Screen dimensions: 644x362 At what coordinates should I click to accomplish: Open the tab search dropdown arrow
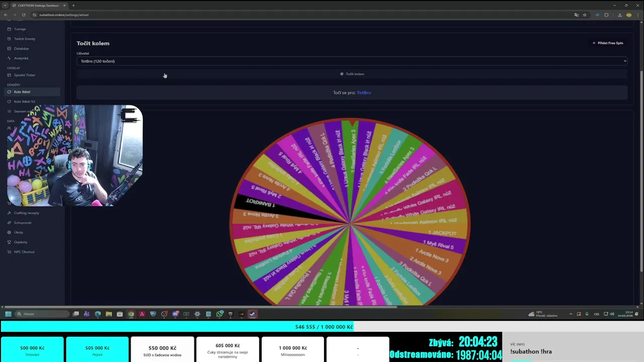(5, 5)
